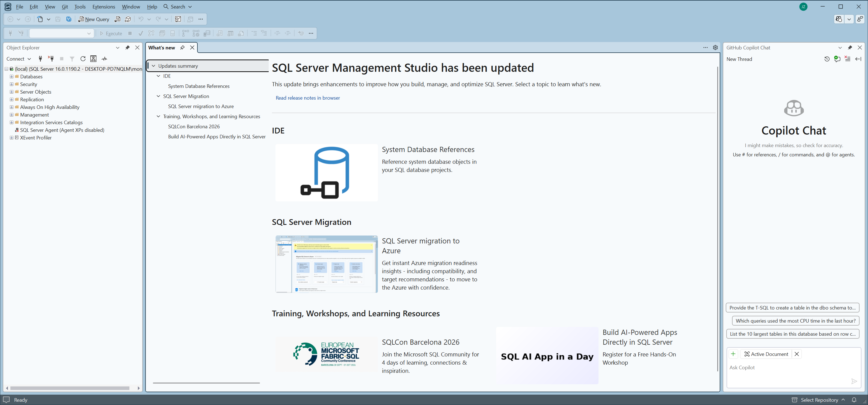Collapse the Updates summary section
Screen dimensions: 868x405
click(154, 66)
